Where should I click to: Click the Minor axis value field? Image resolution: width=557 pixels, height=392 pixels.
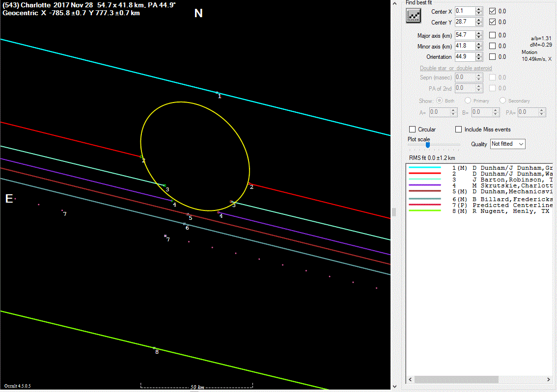465,46
